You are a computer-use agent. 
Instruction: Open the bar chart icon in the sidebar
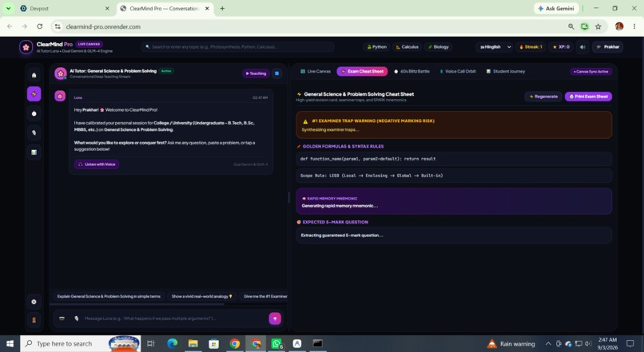coord(34,152)
